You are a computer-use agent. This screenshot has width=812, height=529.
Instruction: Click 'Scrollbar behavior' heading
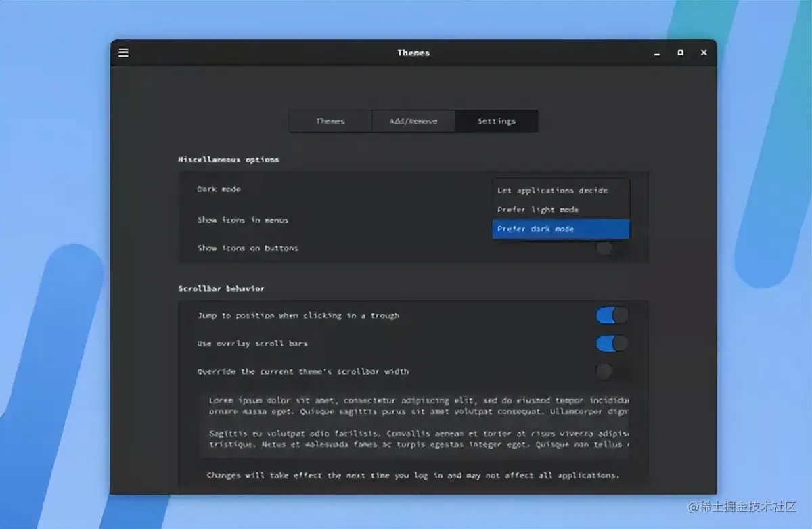click(221, 288)
